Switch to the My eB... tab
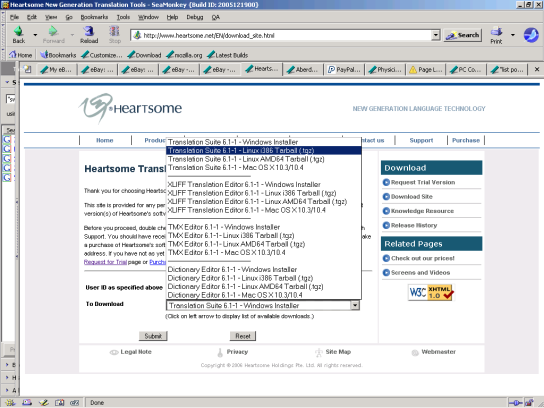 57,70
